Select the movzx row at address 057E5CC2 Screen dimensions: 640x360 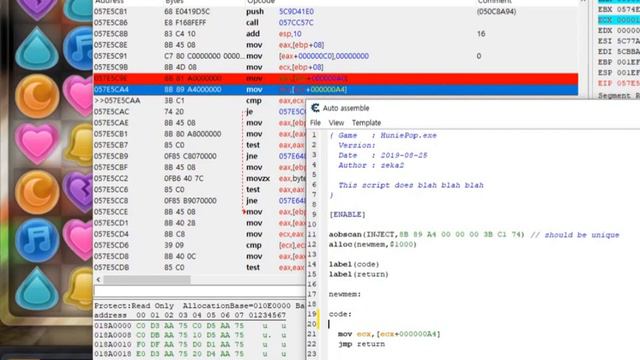tap(200, 178)
